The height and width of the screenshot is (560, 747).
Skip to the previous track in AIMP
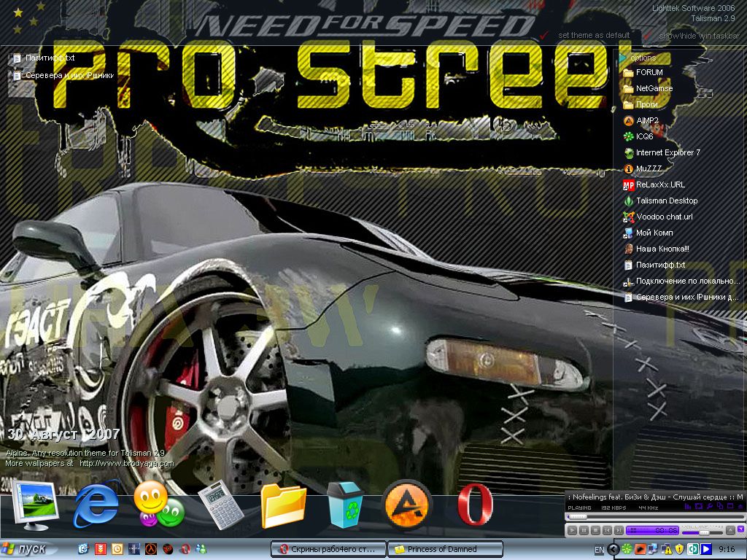click(x=608, y=531)
